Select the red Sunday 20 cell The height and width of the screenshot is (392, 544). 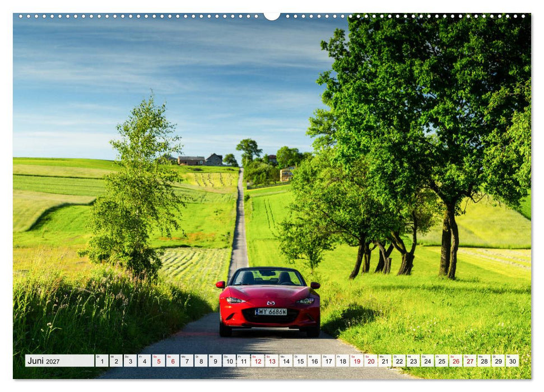click(371, 361)
